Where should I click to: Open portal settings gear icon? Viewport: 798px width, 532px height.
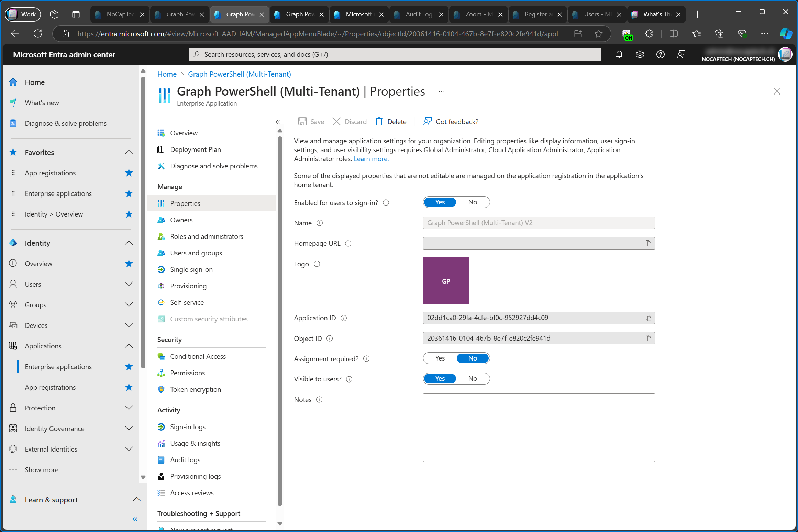640,54
